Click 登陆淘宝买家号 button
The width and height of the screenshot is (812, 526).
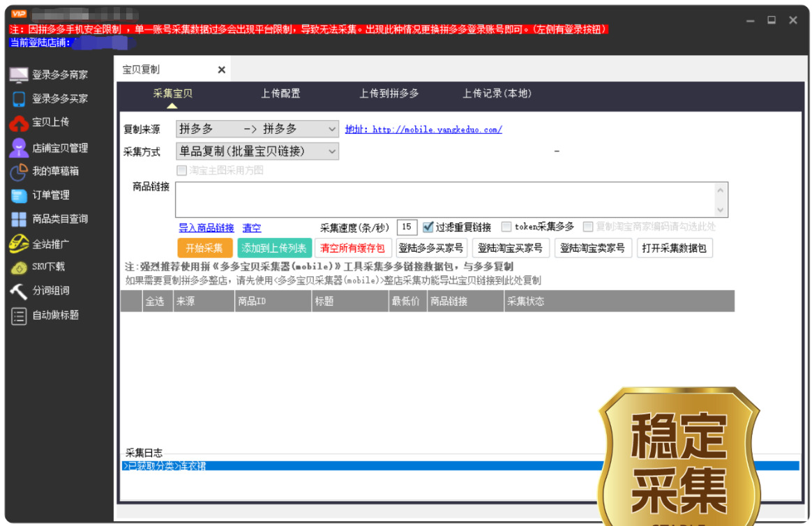coord(510,248)
